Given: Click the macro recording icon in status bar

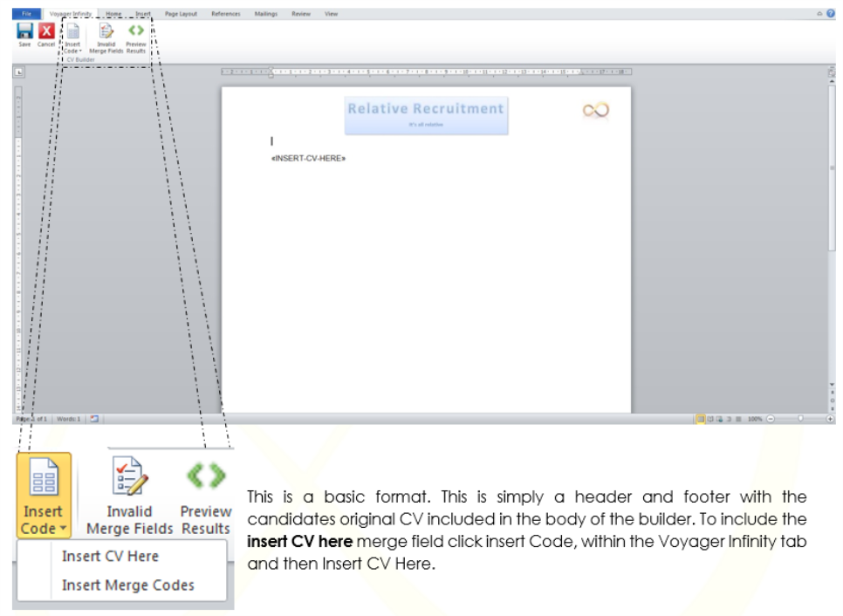Looking at the screenshot, I should [x=93, y=419].
